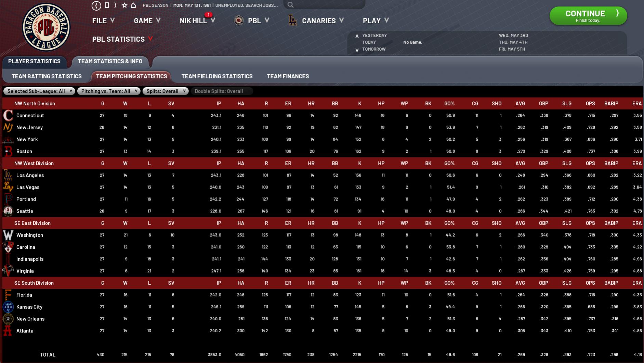Open the Canaries team menu
The image size is (644, 363).
click(x=318, y=21)
